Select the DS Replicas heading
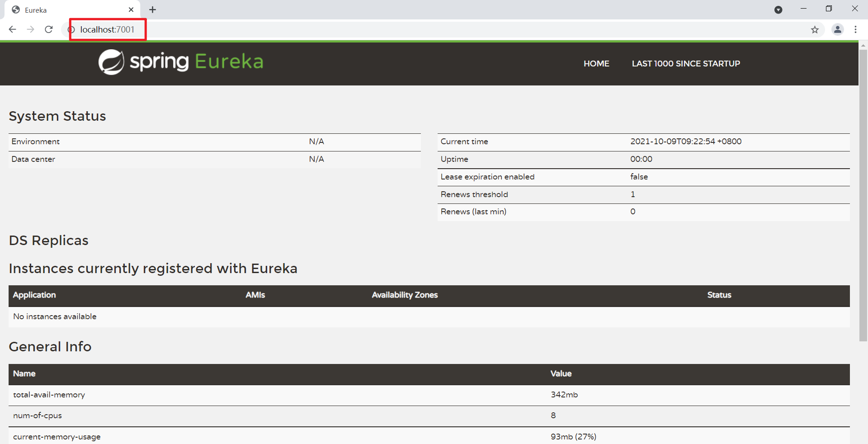Viewport: 868px width, 444px height. (49, 241)
